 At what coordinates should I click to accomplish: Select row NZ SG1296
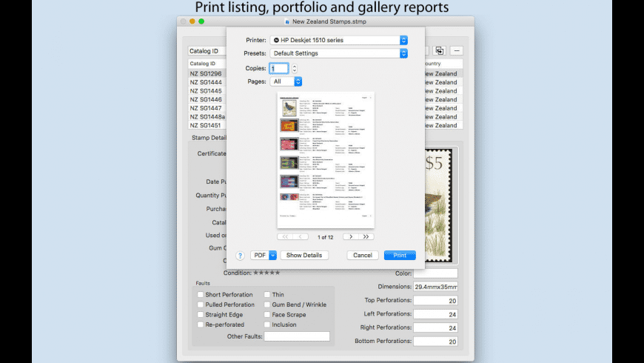207,73
